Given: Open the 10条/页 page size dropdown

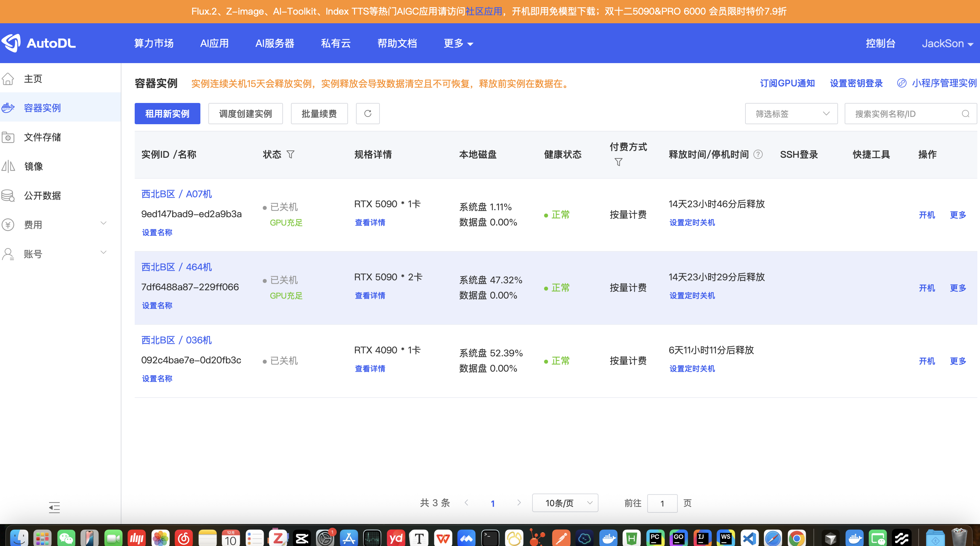Looking at the screenshot, I should coord(565,503).
